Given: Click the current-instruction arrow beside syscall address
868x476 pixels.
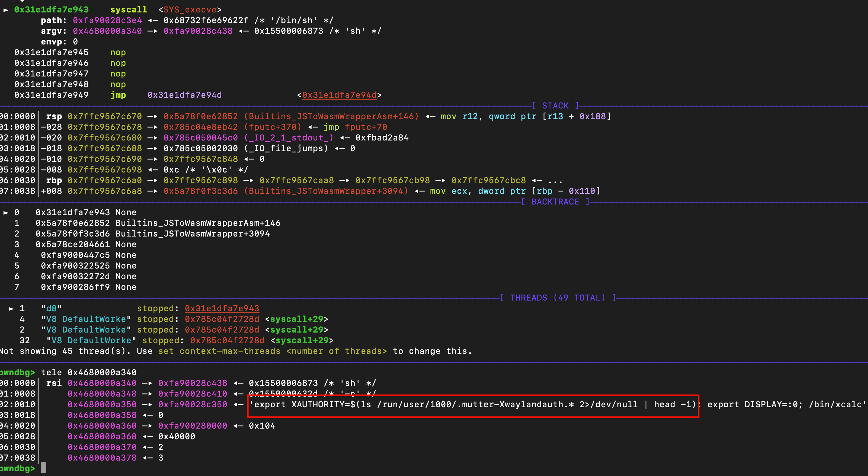Looking at the screenshot, I should pyautogui.click(x=6, y=10).
